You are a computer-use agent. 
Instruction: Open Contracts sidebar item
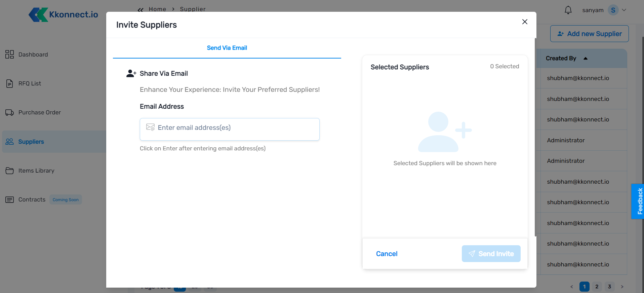(32, 199)
